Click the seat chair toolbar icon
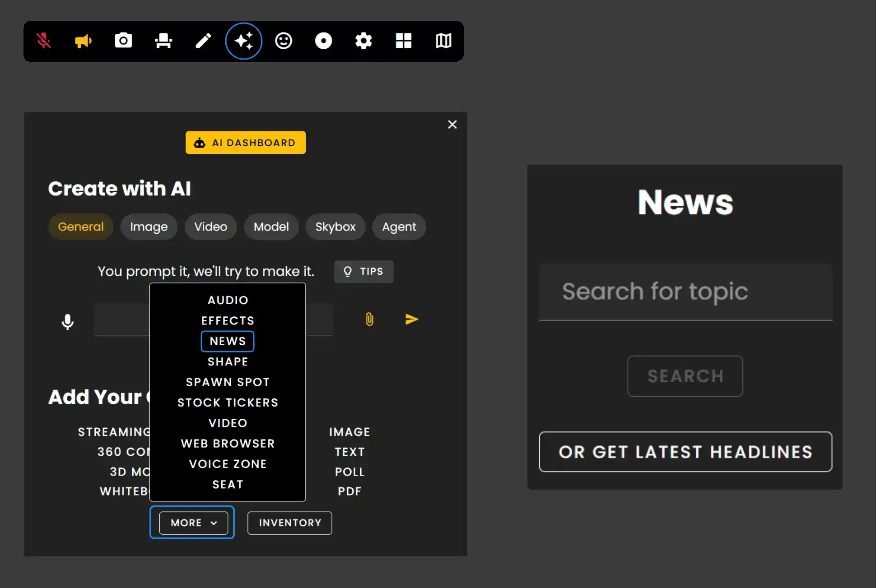876x588 pixels. 163,41
